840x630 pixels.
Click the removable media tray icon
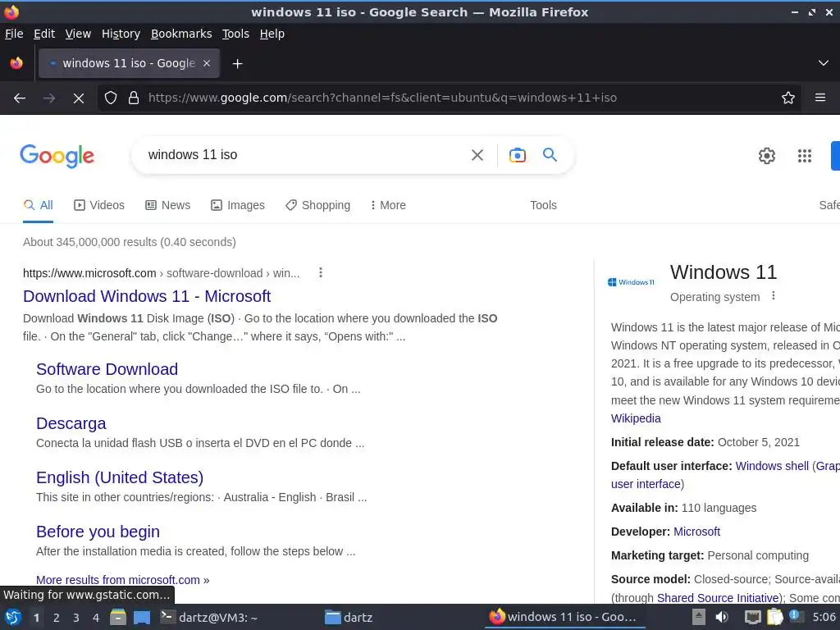point(699,617)
